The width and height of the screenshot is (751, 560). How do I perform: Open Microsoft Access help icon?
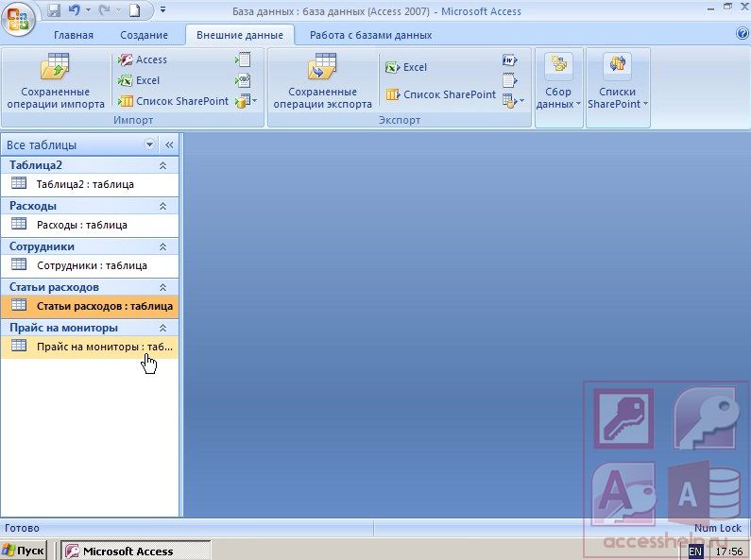point(742,33)
